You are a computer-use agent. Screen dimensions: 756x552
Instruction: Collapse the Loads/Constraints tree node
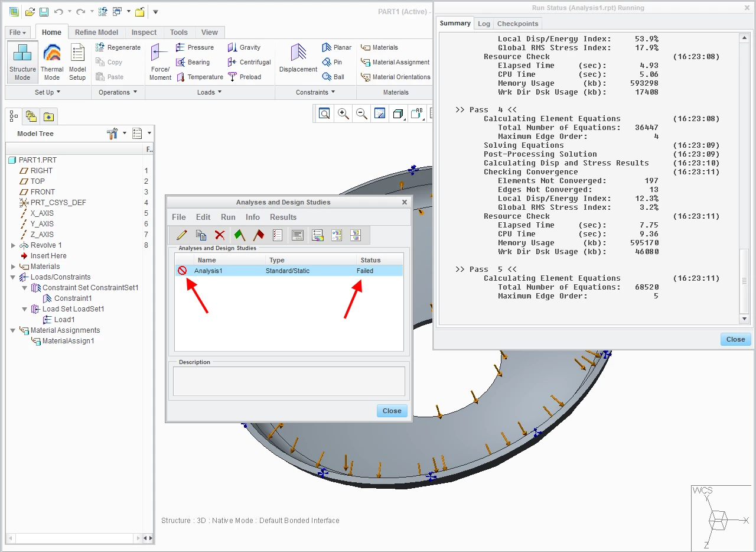click(13, 277)
